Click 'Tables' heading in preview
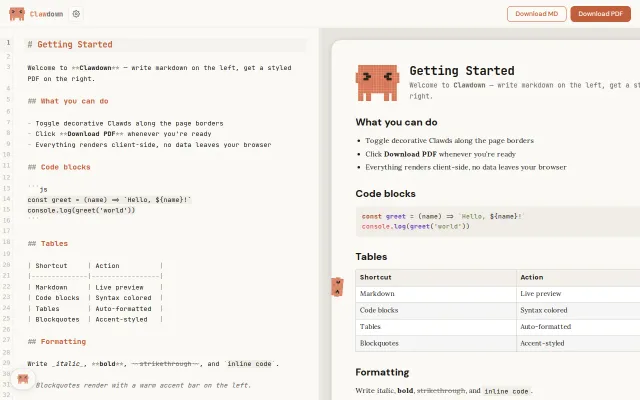 point(371,257)
